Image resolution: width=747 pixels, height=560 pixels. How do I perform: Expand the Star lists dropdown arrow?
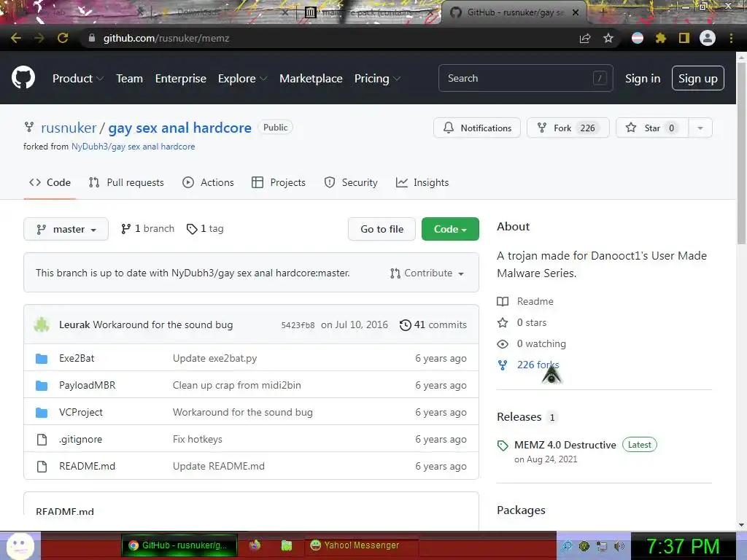click(x=700, y=128)
